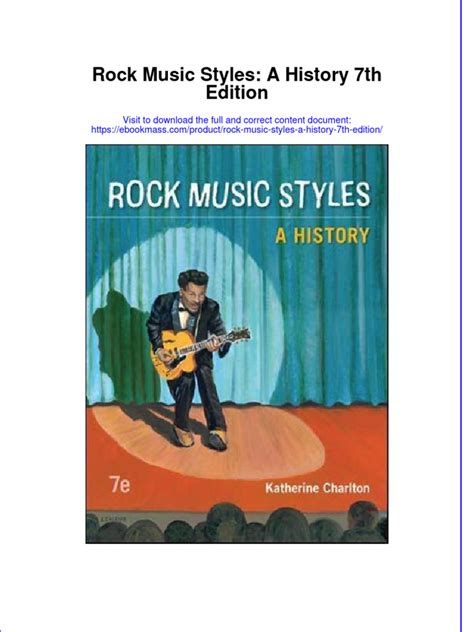This screenshot has height=632, width=474.
Task: Open the ebookmass.com product URL link
Action: 237,130
